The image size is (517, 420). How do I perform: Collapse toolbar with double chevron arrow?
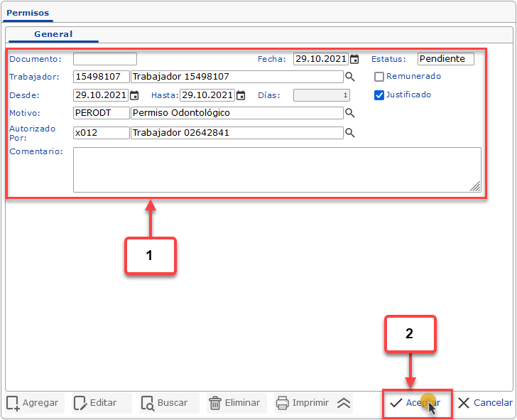coord(344,403)
